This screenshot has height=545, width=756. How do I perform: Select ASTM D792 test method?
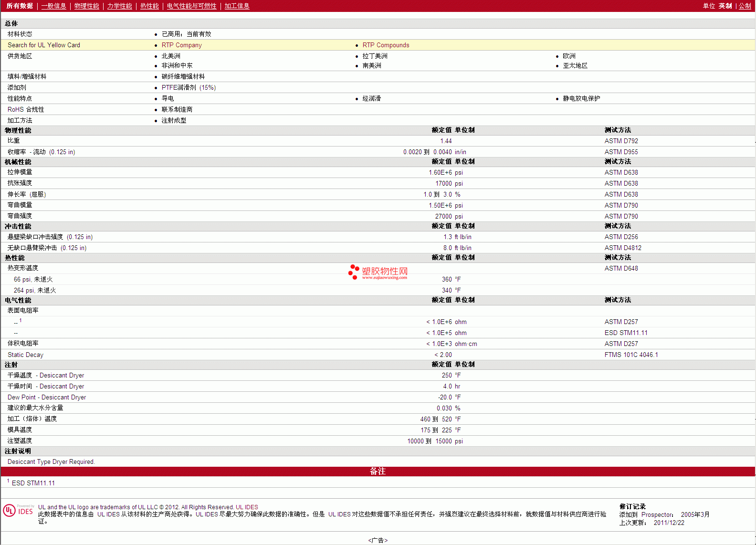[621, 141]
